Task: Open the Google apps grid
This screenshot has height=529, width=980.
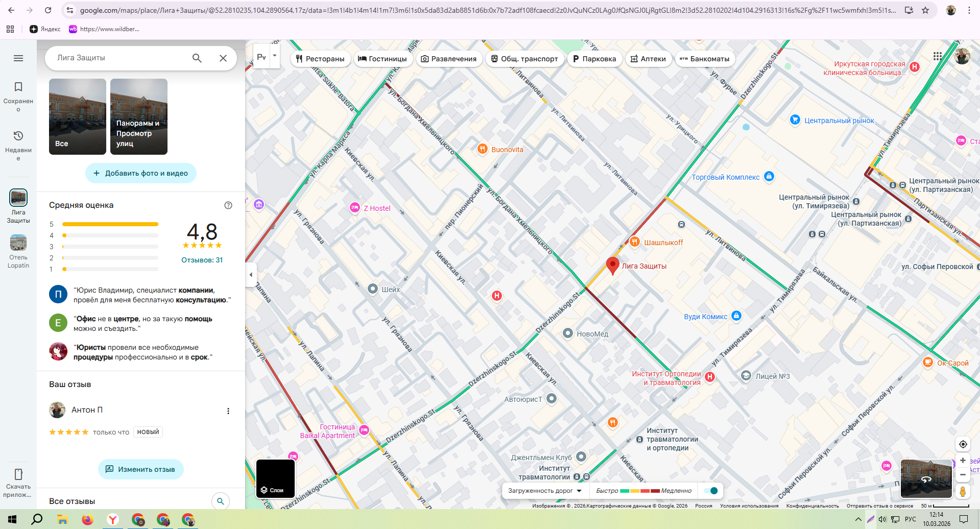Action: click(x=938, y=56)
